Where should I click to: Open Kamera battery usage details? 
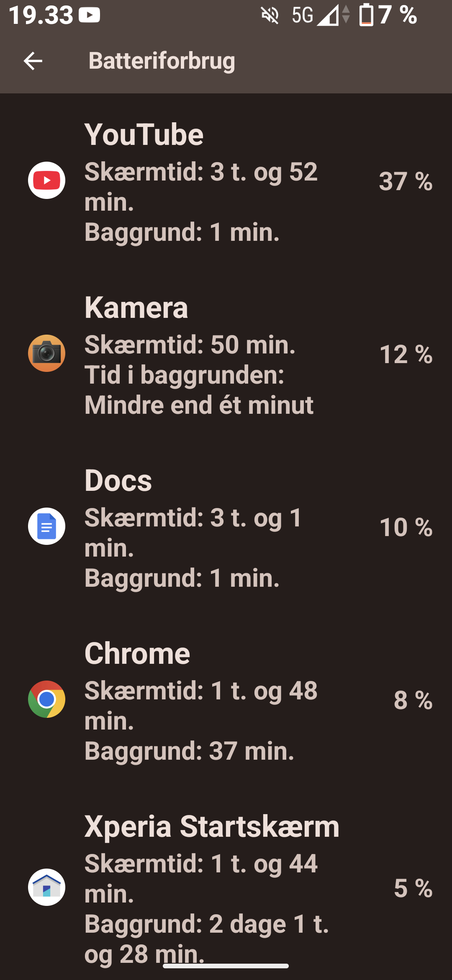coord(226,353)
